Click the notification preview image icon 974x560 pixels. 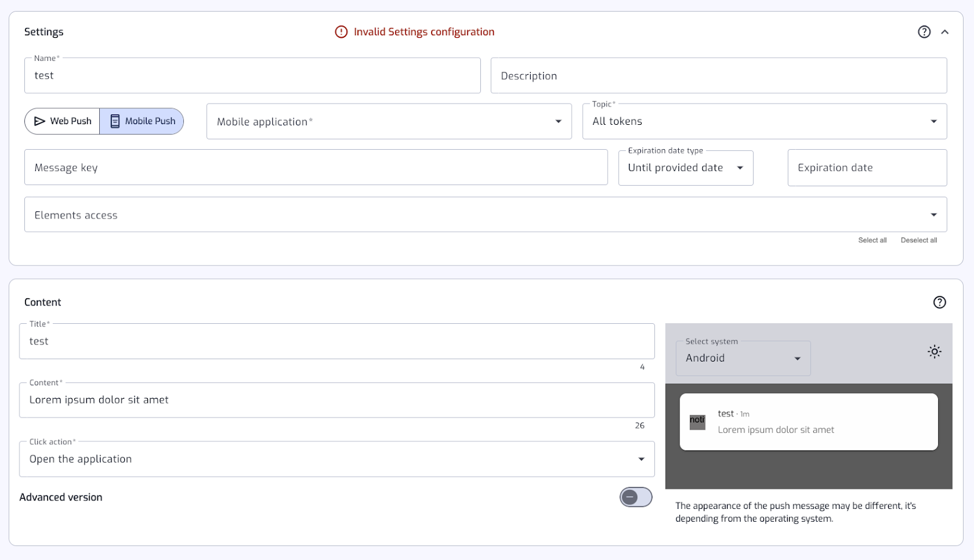(697, 422)
